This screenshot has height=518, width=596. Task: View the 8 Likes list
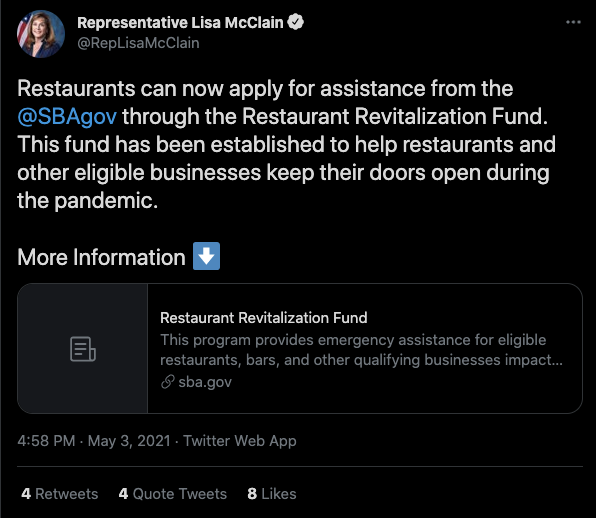point(272,494)
